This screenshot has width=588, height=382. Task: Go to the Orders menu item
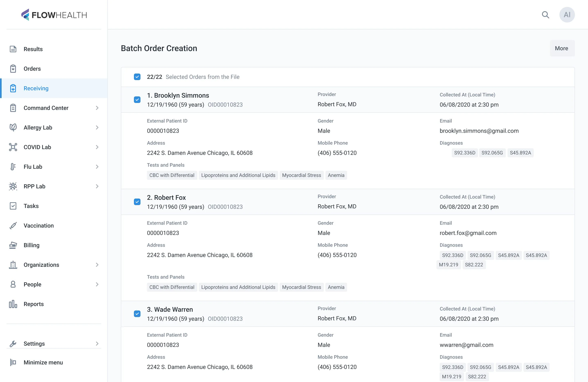click(x=54, y=68)
